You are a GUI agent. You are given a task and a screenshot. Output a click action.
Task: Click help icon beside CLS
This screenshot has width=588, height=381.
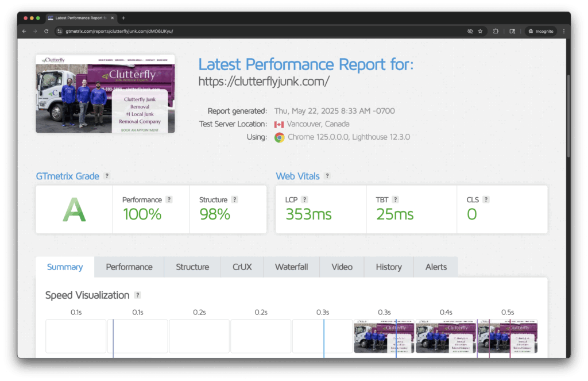[486, 199]
